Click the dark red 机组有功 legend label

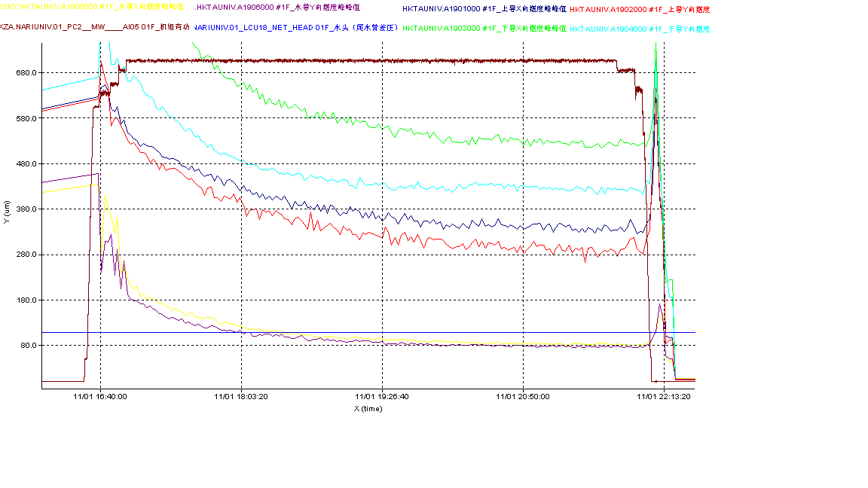tap(94, 27)
